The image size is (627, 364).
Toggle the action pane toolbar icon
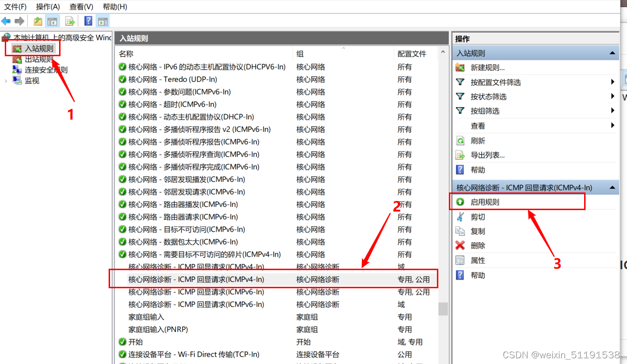pos(102,21)
